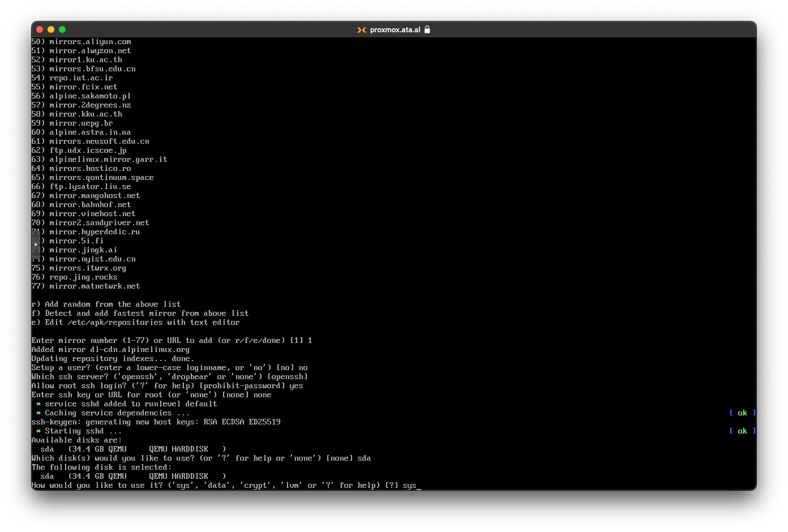Expand the noVNC control bar handle
Image resolution: width=788 pixels, height=532 pixels.
pos(35,244)
